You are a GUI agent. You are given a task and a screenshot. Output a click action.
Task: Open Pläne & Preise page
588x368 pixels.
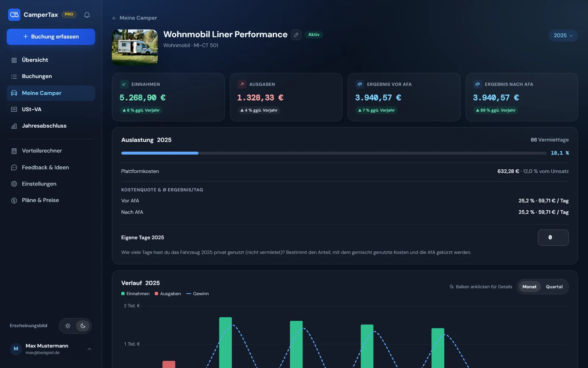[x=51, y=200]
